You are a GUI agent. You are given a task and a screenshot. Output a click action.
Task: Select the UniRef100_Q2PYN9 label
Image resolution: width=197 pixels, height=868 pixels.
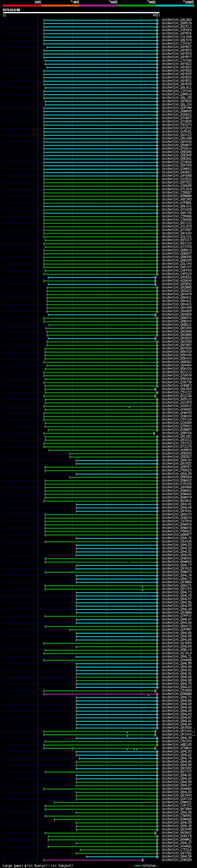pyautogui.click(x=177, y=108)
